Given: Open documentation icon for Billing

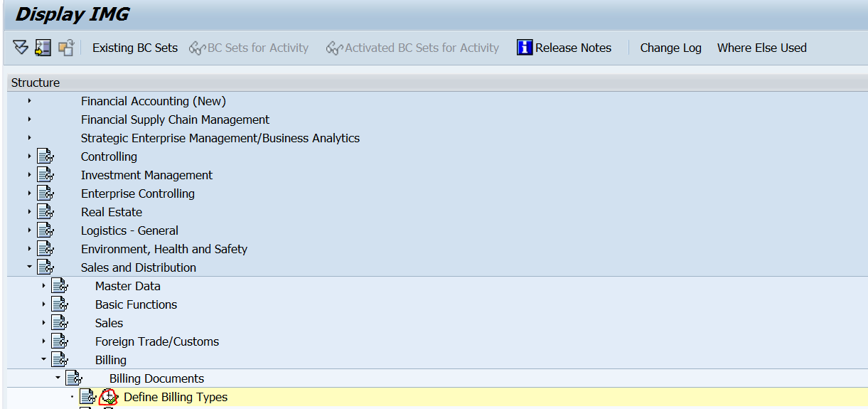Looking at the screenshot, I should [x=60, y=360].
